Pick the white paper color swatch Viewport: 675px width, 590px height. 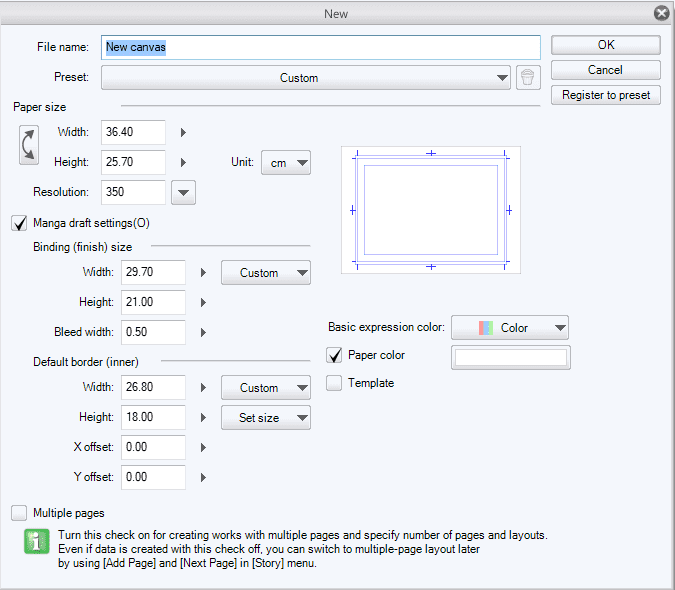tap(511, 357)
